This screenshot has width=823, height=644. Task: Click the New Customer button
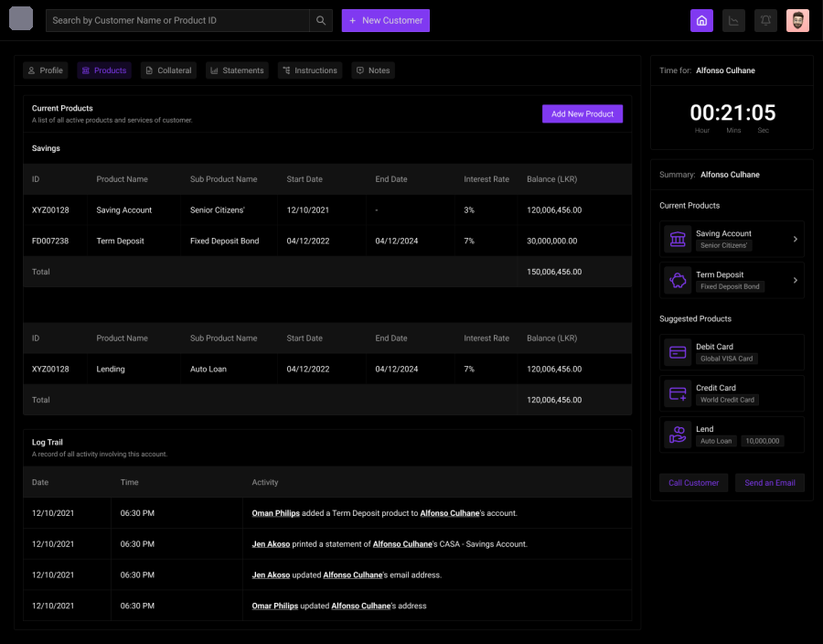(386, 20)
